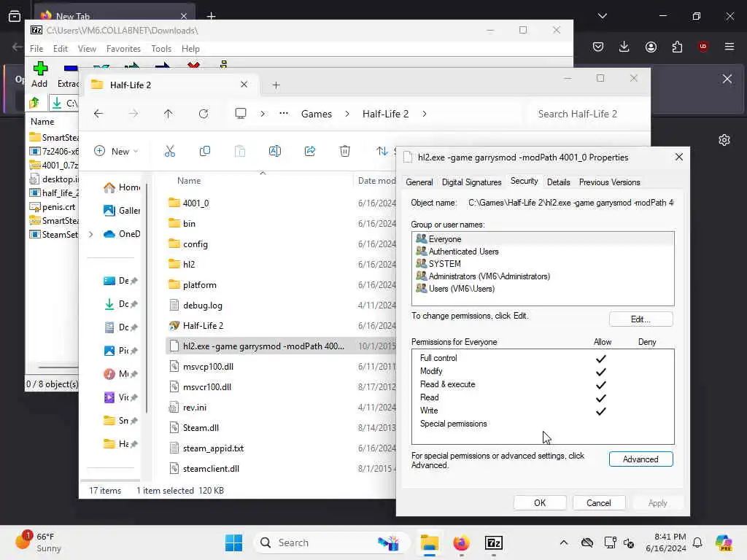The height and width of the screenshot is (560, 747).
Task: Click the uBlock Origin extension icon
Action: (703, 47)
